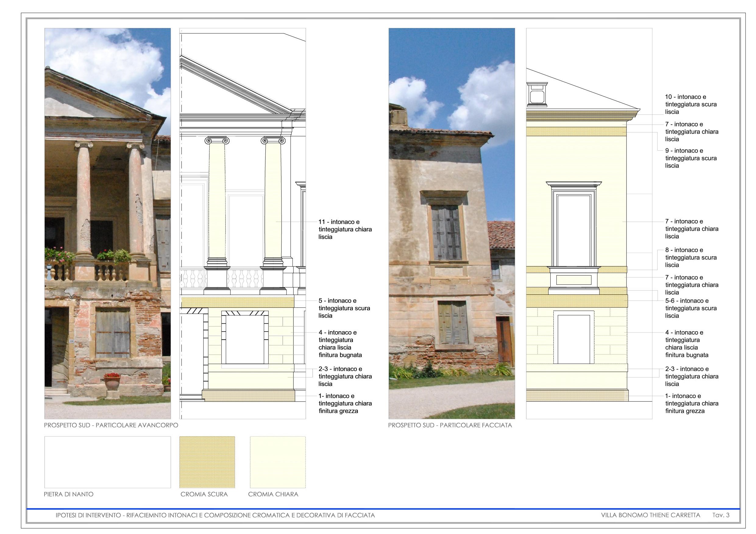This screenshot has height=534, width=756.
Task: Click the avancorpo elevation drawing with Ionic columns
Action: coord(242,223)
